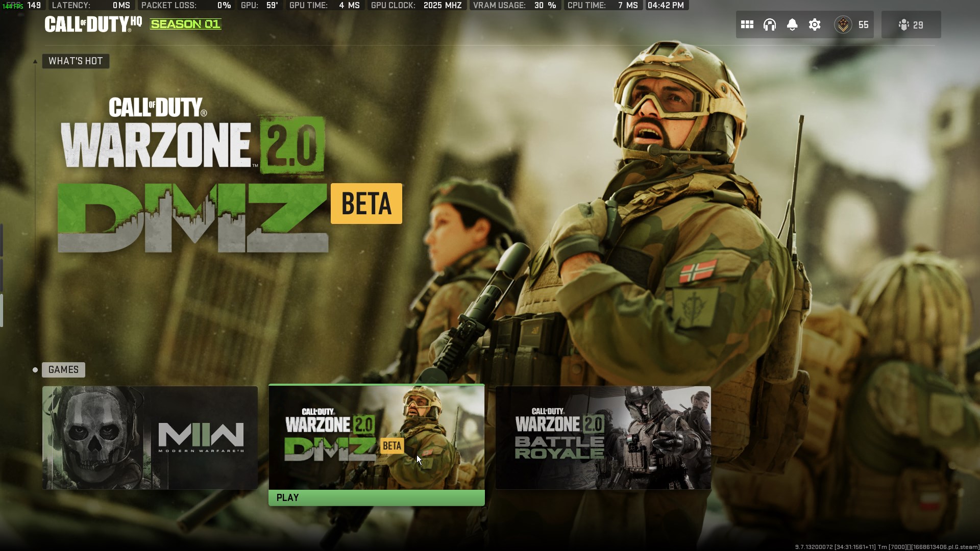
Task: Open the grid menu icon
Action: point(747,24)
